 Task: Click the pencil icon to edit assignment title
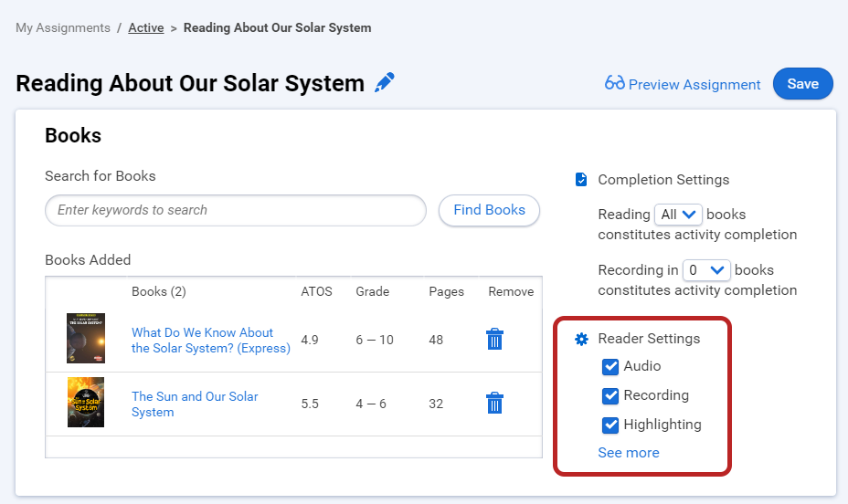[385, 83]
